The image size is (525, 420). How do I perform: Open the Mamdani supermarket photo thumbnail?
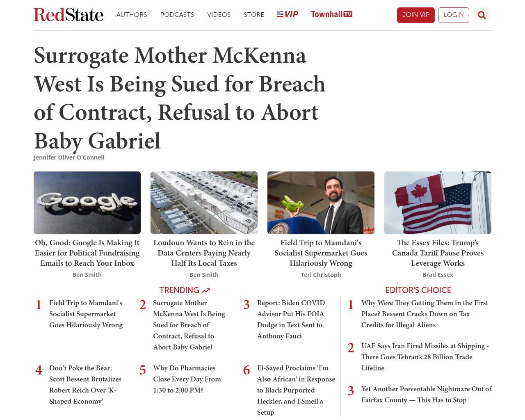(x=321, y=203)
